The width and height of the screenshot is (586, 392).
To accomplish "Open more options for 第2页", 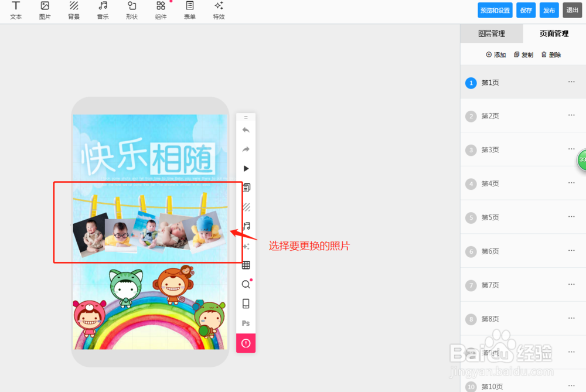I will pos(571,115).
